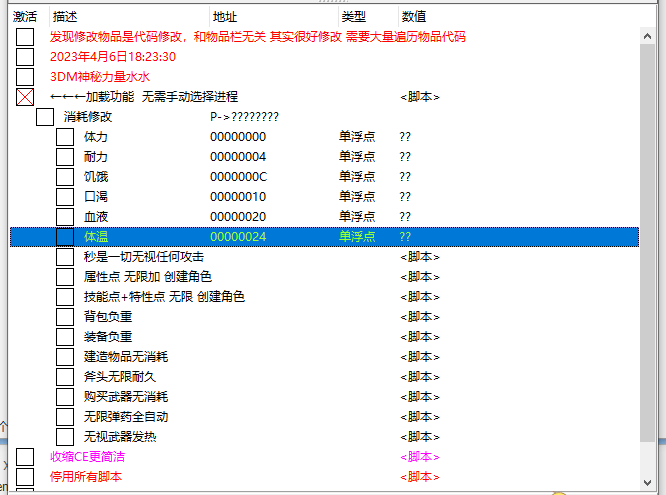The width and height of the screenshot is (666, 495).
Task: Activate the 背包负重 script checkbox
Action: tap(65, 317)
